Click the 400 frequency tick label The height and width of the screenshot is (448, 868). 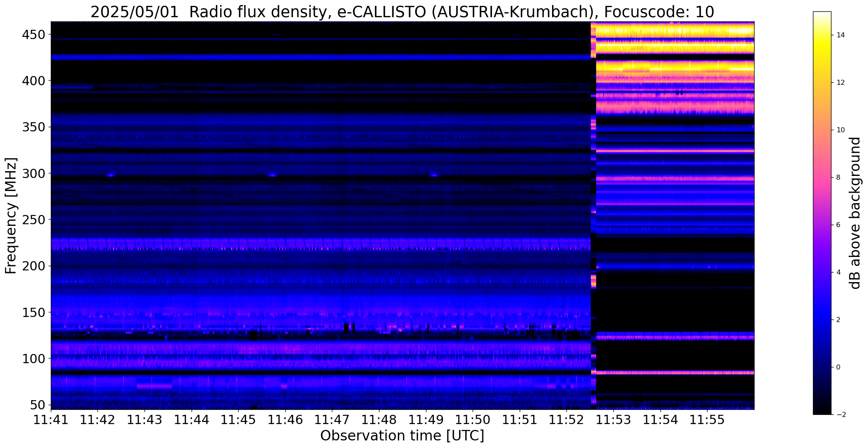[x=33, y=81]
